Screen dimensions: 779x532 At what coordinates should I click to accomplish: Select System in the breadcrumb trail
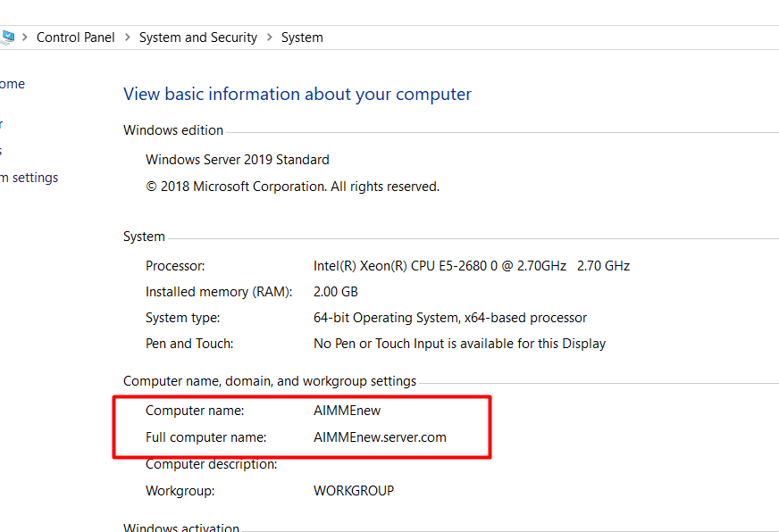tap(302, 37)
